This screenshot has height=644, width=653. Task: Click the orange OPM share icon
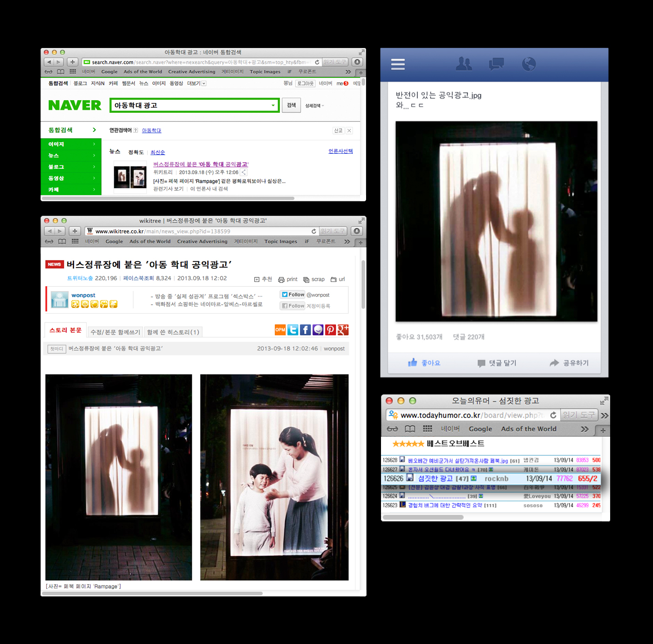(280, 330)
